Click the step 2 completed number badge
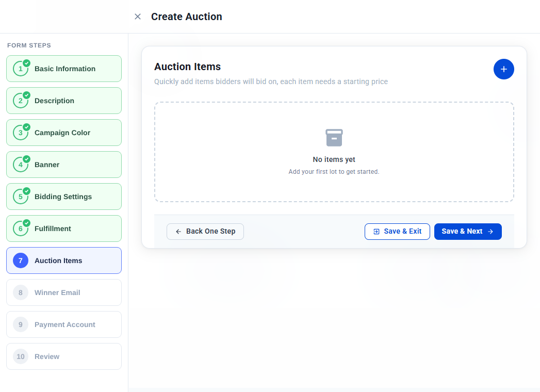This screenshot has width=540, height=392. [21, 101]
